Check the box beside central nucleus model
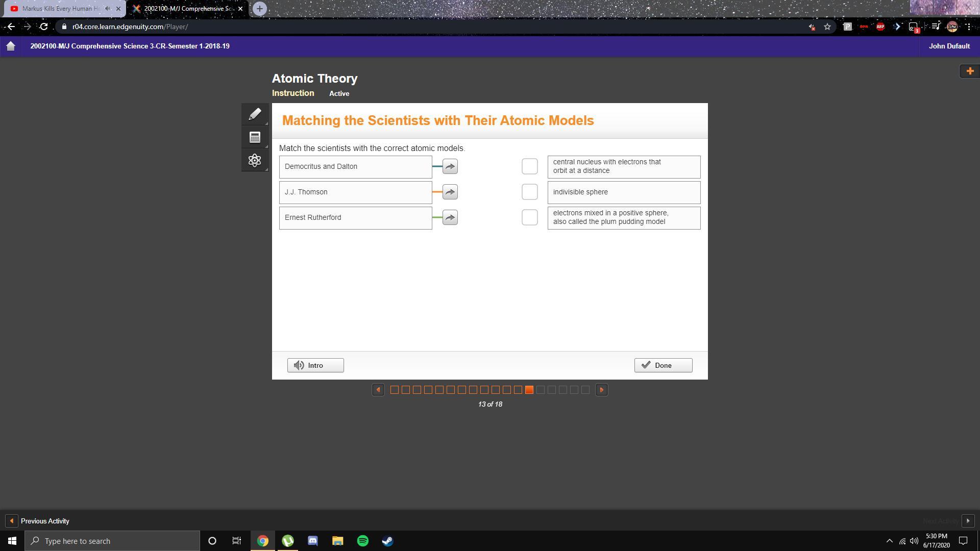 point(529,166)
